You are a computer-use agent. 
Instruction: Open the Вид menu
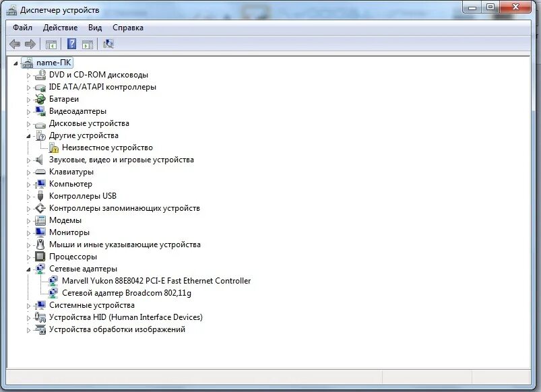pos(95,28)
